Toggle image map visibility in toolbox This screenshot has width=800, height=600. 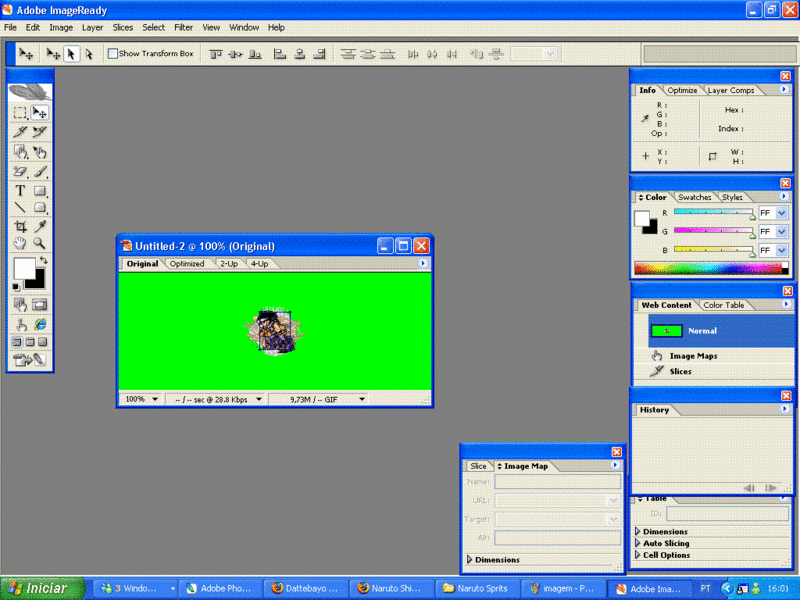coord(20,305)
